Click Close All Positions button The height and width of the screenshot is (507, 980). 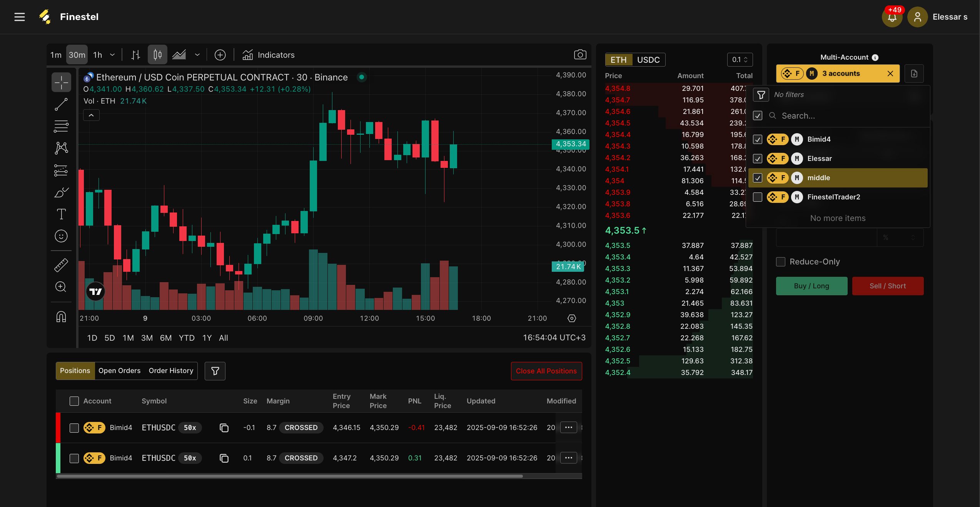(x=546, y=371)
